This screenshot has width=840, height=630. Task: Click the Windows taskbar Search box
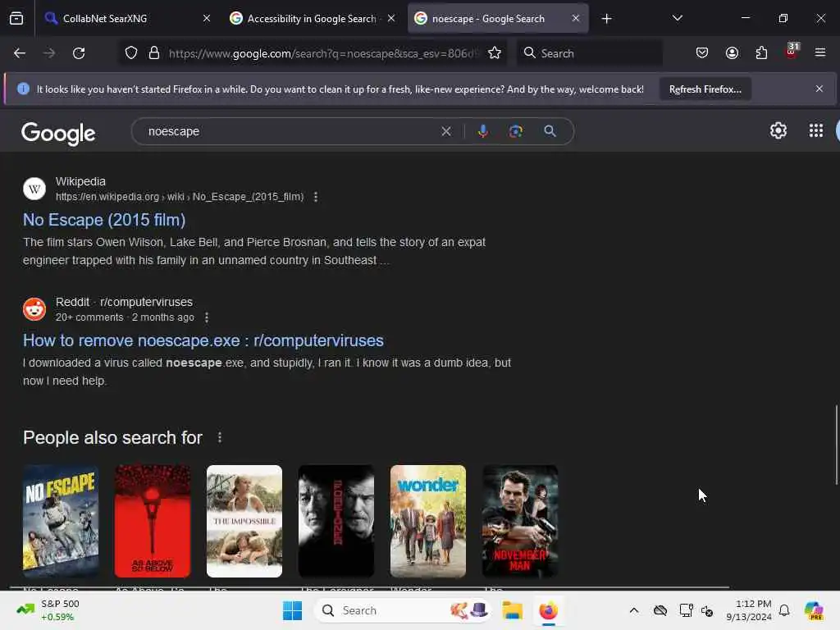[x=402, y=610]
